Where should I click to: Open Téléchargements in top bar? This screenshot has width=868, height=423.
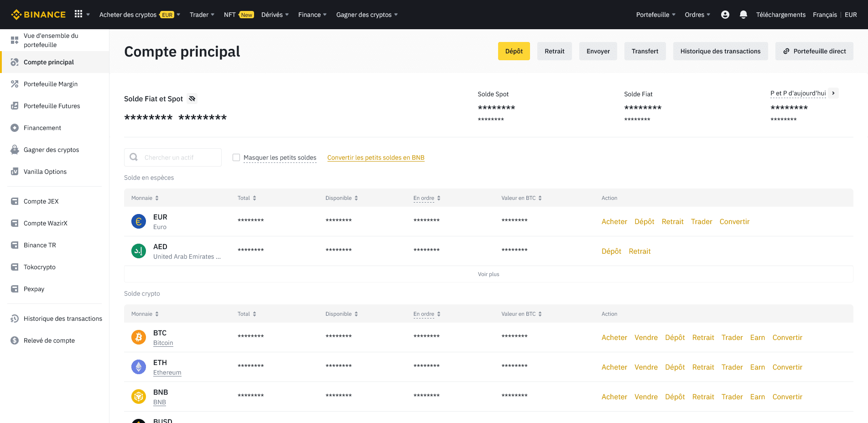point(781,15)
